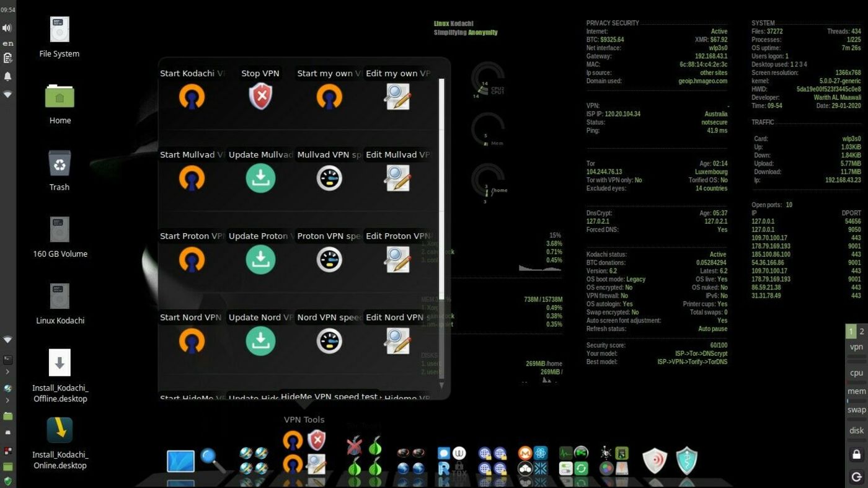This screenshot has width=868, height=488.
Task: Open Edit Nord VPN config icon
Action: point(397,340)
